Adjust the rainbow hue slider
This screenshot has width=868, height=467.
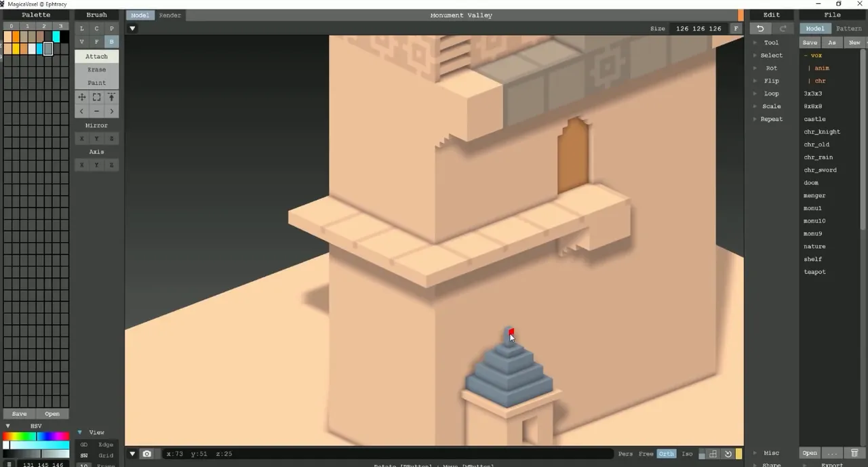[36, 436]
